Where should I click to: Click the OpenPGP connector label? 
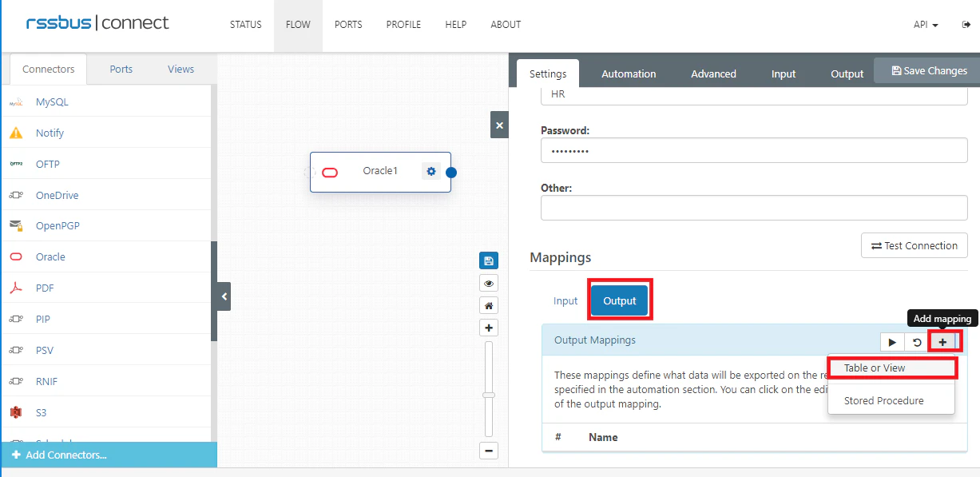point(58,226)
